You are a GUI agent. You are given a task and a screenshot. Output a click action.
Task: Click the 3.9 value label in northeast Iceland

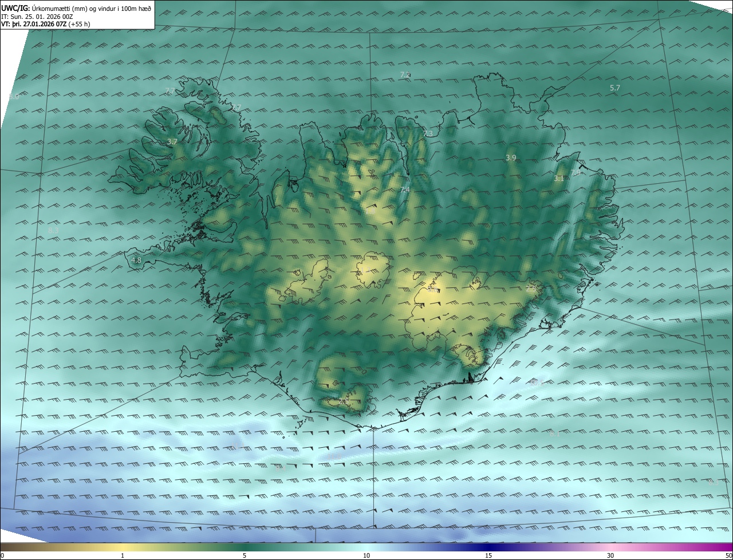click(x=511, y=157)
